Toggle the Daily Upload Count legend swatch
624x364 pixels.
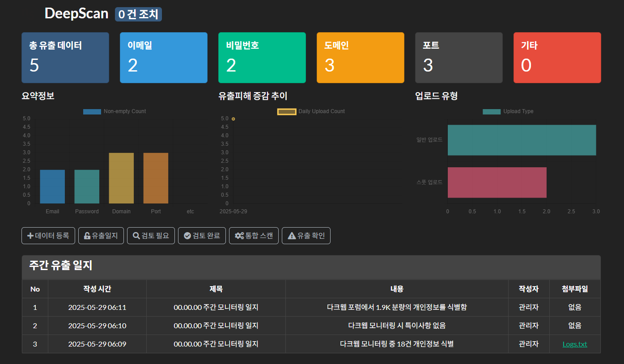[x=287, y=111]
